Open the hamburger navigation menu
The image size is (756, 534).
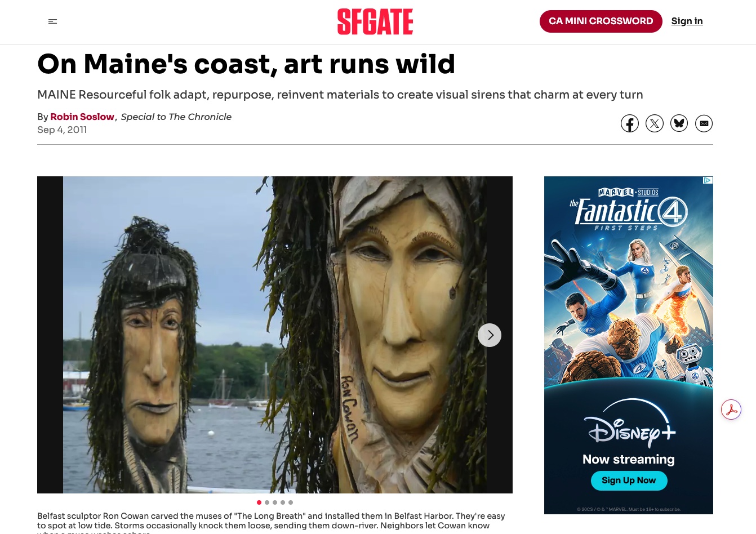[x=52, y=21]
